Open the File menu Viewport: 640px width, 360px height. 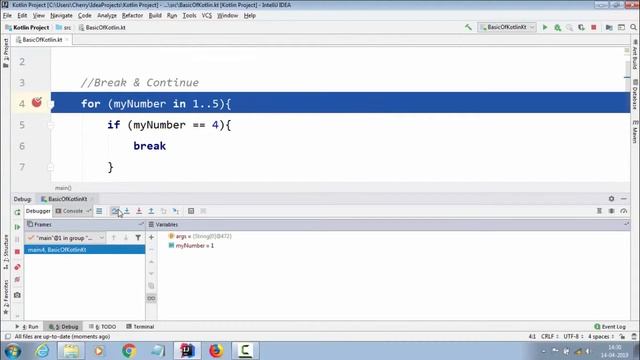coord(7,16)
